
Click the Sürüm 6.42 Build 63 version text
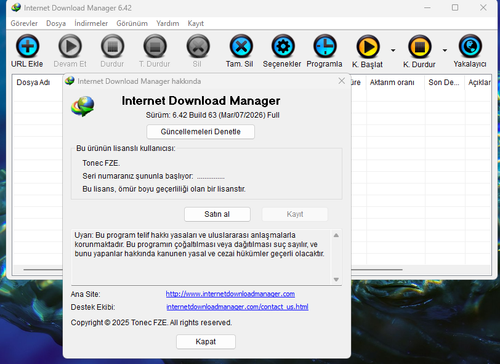point(213,115)
